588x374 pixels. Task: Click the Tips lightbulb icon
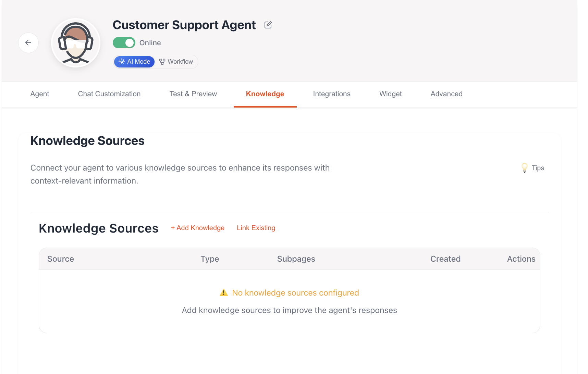tap(524, 168)
